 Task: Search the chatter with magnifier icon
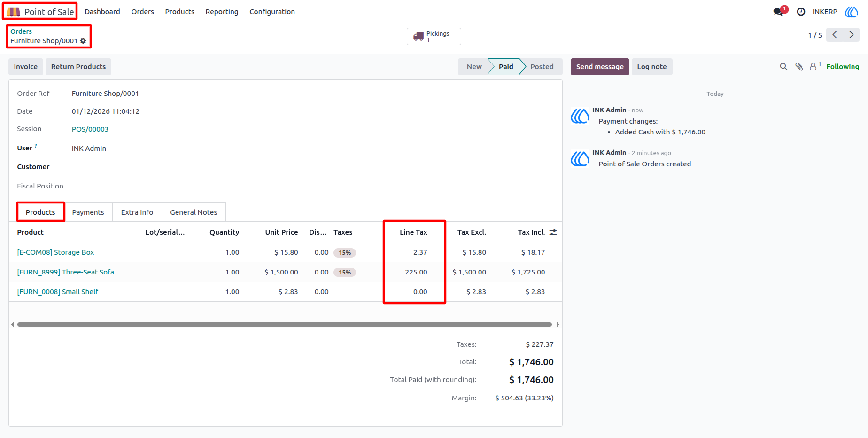tap(783, 67)
